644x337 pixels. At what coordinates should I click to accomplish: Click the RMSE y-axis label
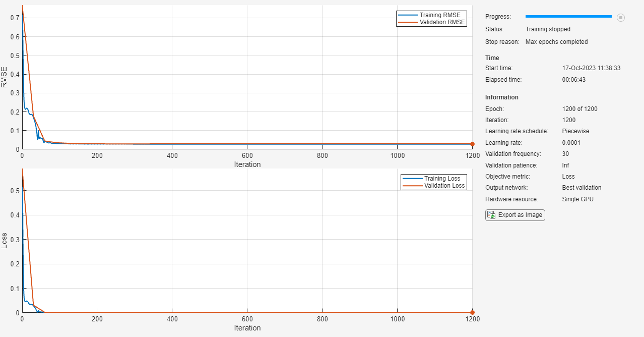pos(5,79)
